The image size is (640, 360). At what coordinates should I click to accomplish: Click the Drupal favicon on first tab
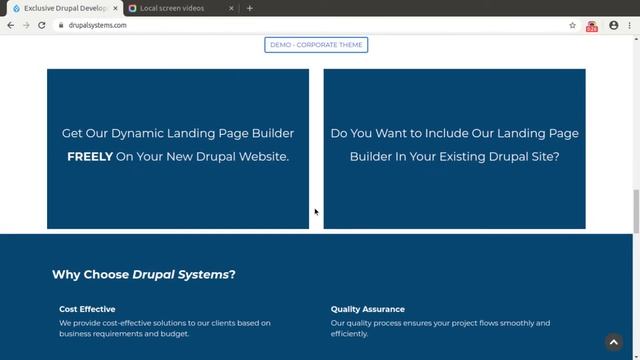(x=16, y=8)
